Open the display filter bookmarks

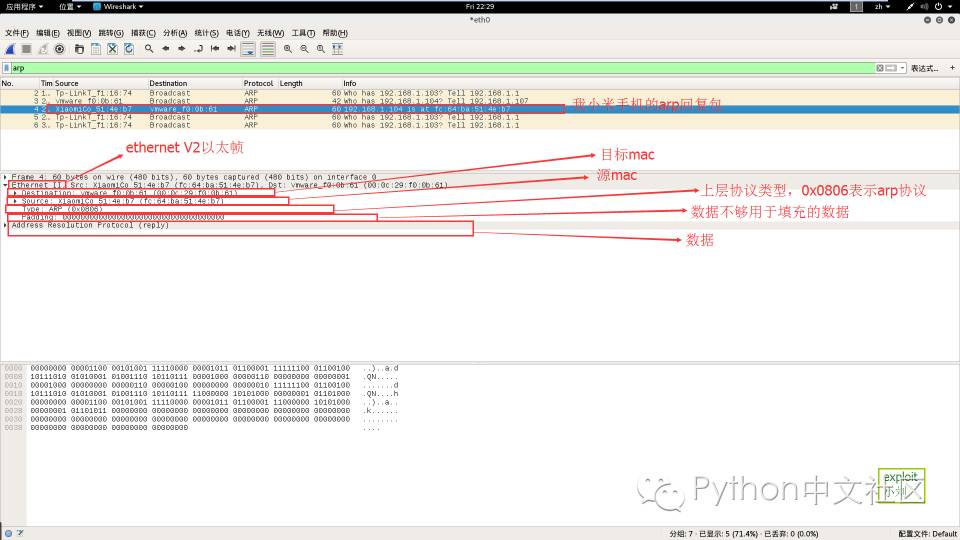click(x=6, y=68)
